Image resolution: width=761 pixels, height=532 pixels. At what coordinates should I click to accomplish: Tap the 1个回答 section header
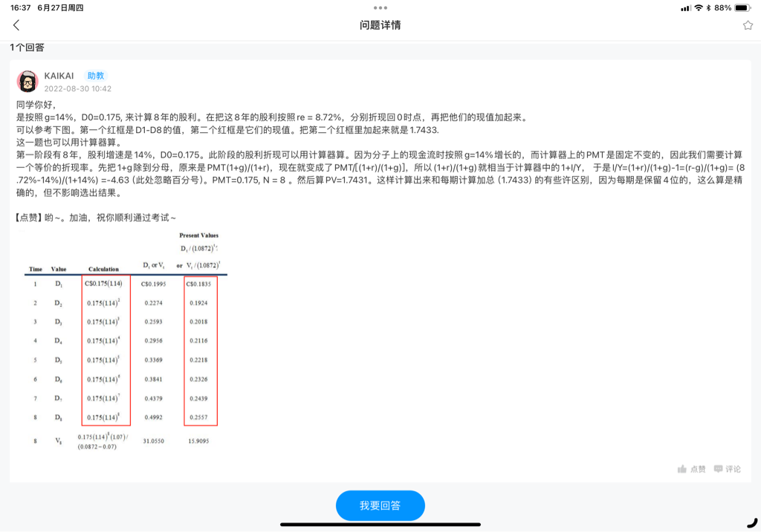click(27, 48)
